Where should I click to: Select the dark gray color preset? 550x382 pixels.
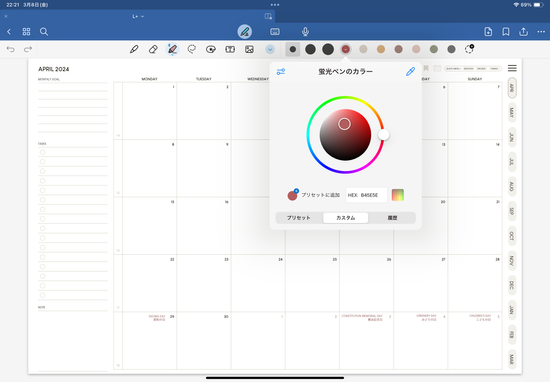tap(451, 49)
